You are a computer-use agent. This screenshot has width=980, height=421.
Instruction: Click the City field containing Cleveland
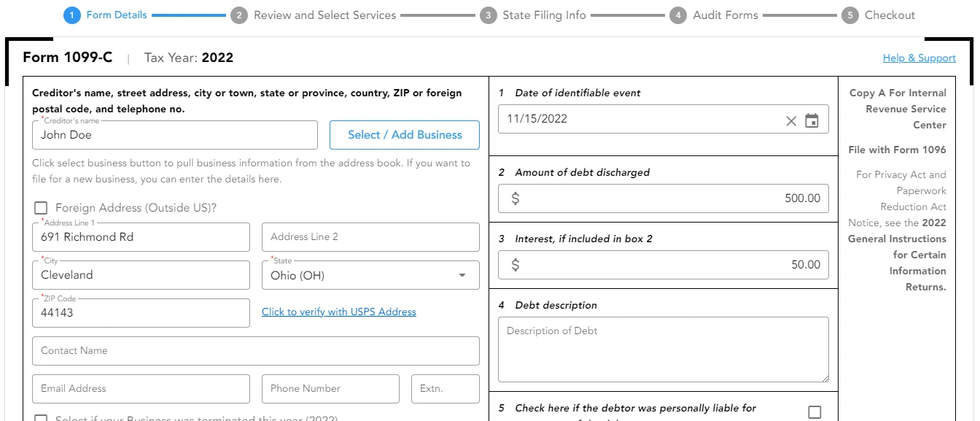(141, 275)
